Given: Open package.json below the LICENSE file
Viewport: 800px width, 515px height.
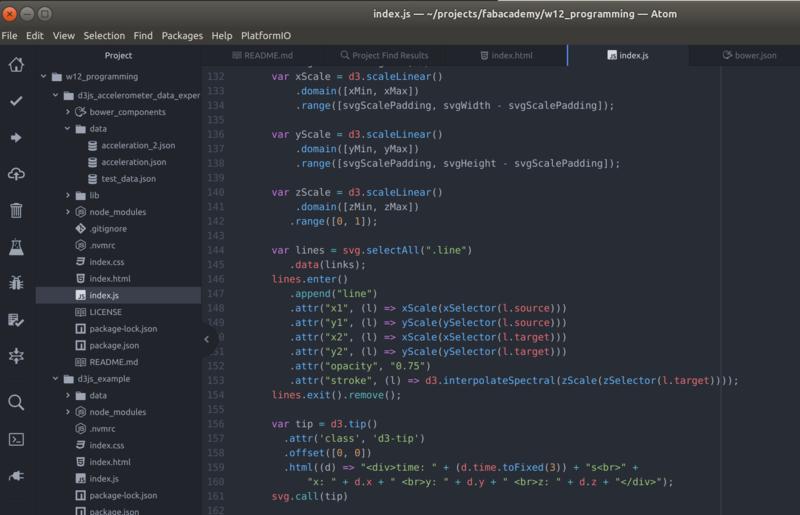Looking at the screenshot, I should click(114, 346).
